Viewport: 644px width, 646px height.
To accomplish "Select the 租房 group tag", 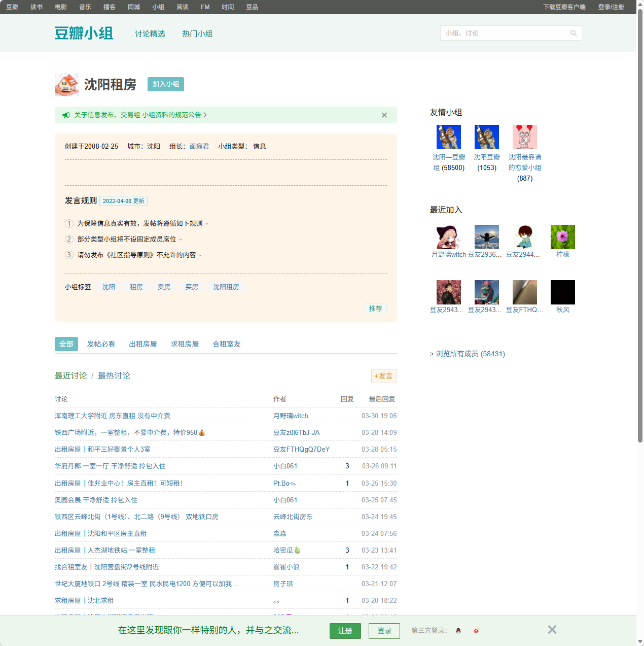I will tap(136, 286).
